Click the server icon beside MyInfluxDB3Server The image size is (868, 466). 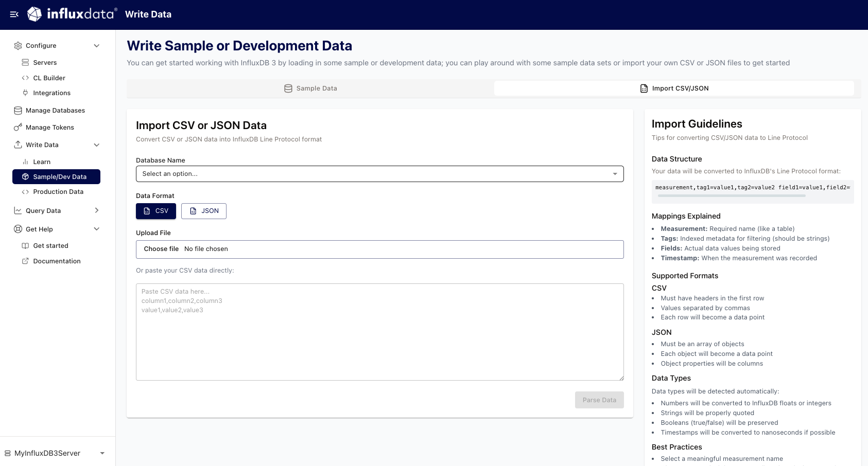tap(8, 453)
